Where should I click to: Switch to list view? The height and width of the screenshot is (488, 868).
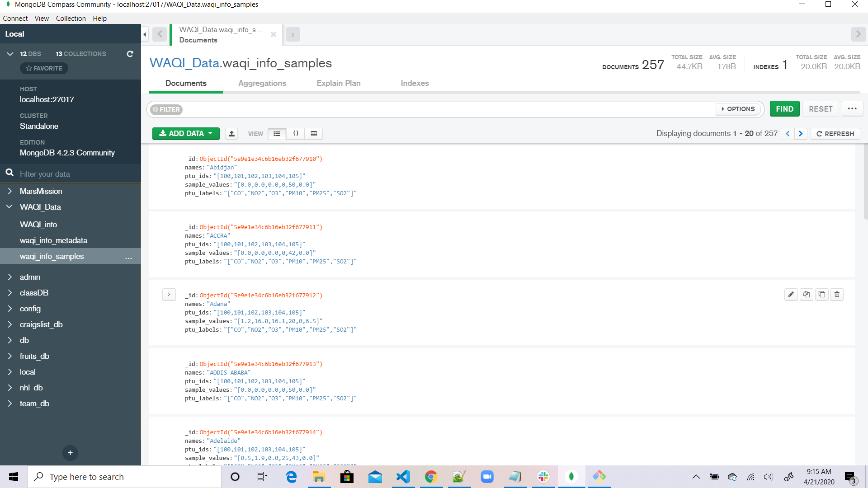coord(277,134)
